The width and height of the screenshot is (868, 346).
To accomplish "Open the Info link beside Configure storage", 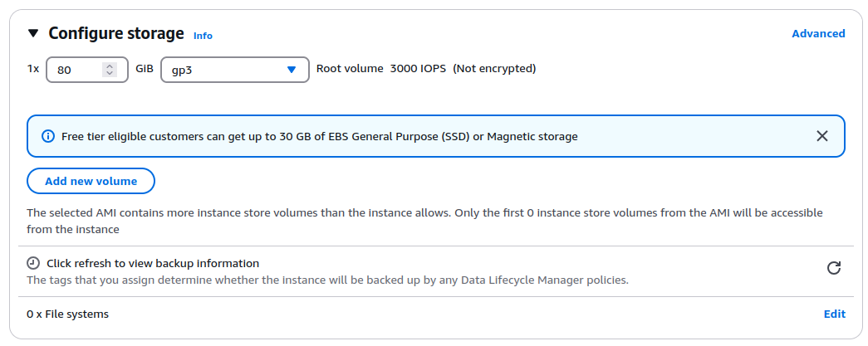I will click(x=203, y=36).
